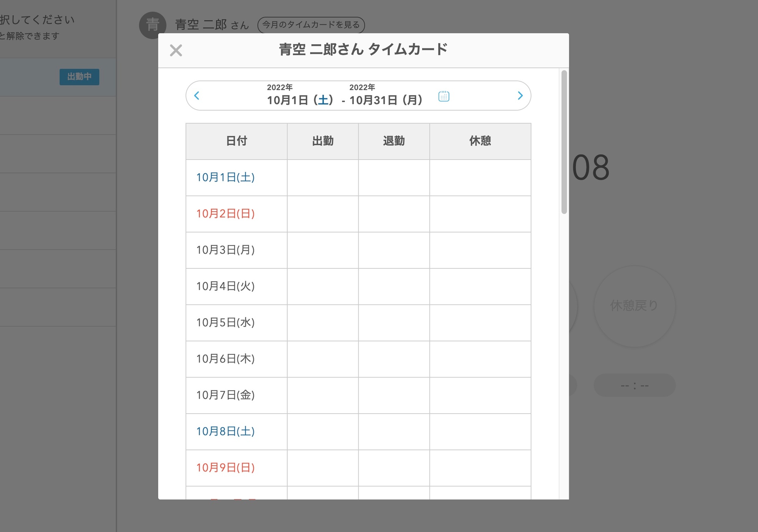Click the 出勤 column header
This screenshot has width=758, height=532.
(322, 141)
